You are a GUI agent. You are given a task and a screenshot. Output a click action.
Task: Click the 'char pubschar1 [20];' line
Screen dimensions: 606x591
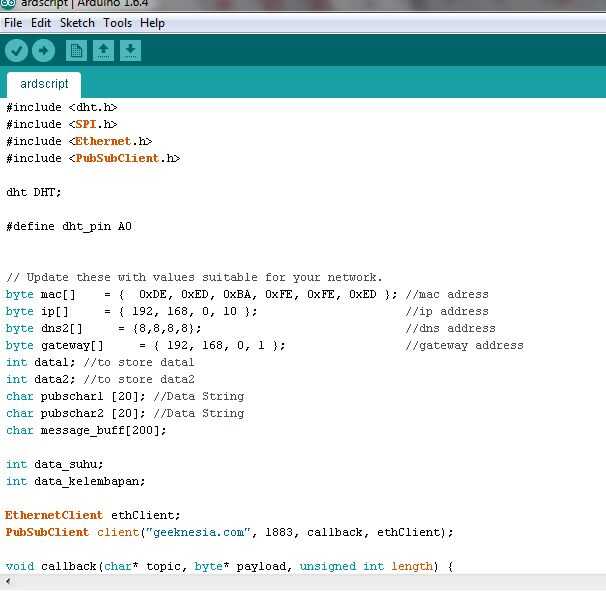tap(76, 397)
